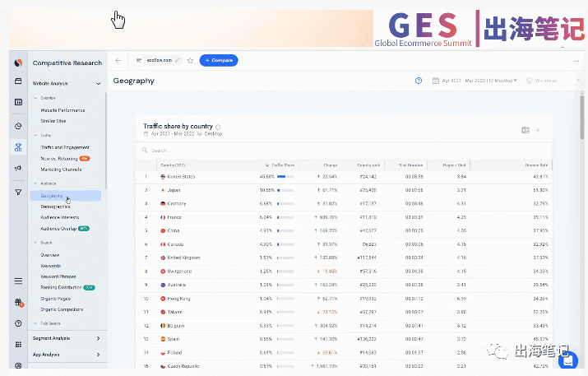Click the United States row name
Screen dimensions: 588x376
pyautogui.click(x=181, y=177)
